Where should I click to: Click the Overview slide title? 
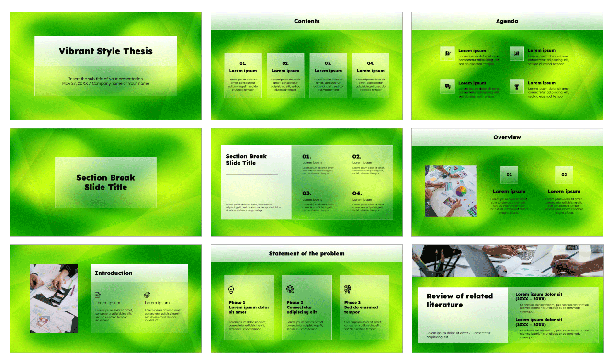(507, 137)
